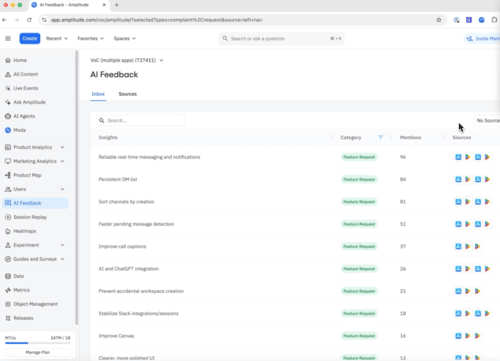
Task: Click the Manage Plan button
Action: pos(38,352)
